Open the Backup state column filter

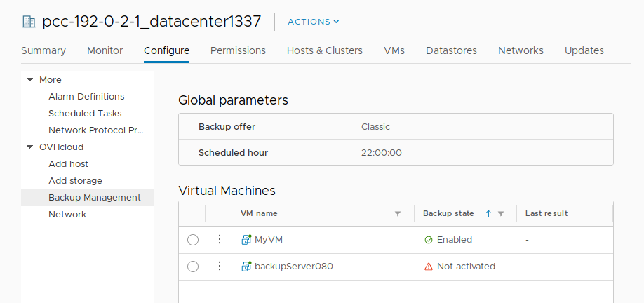tap(501, 214)
